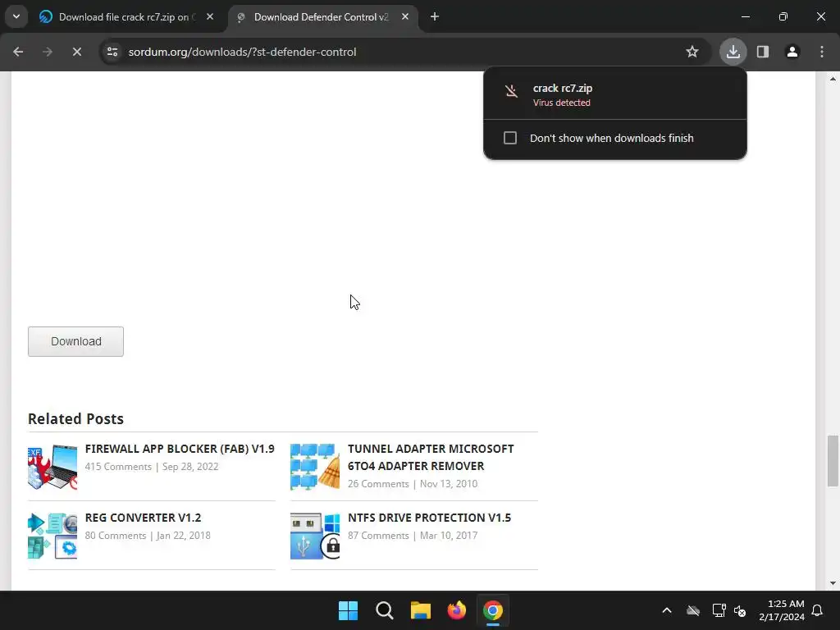
Task: Show hidden system tray icons
Action: click(x=667, y=610)
